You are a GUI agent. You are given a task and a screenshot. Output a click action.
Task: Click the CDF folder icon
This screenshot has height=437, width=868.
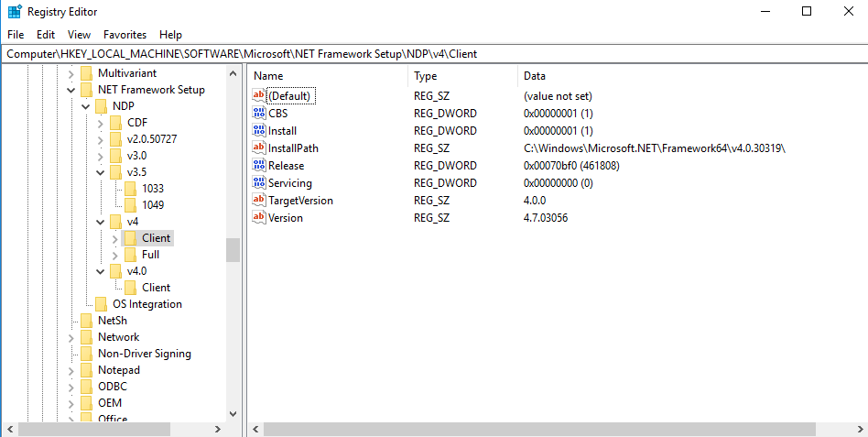[x=115, y=123]
